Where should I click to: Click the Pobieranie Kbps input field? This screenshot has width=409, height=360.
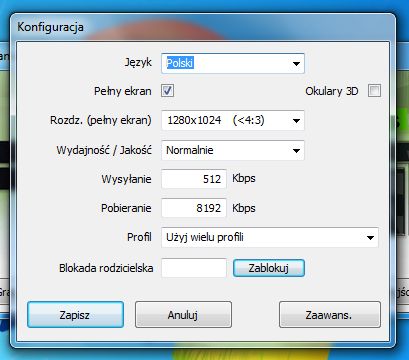(194, 208)
